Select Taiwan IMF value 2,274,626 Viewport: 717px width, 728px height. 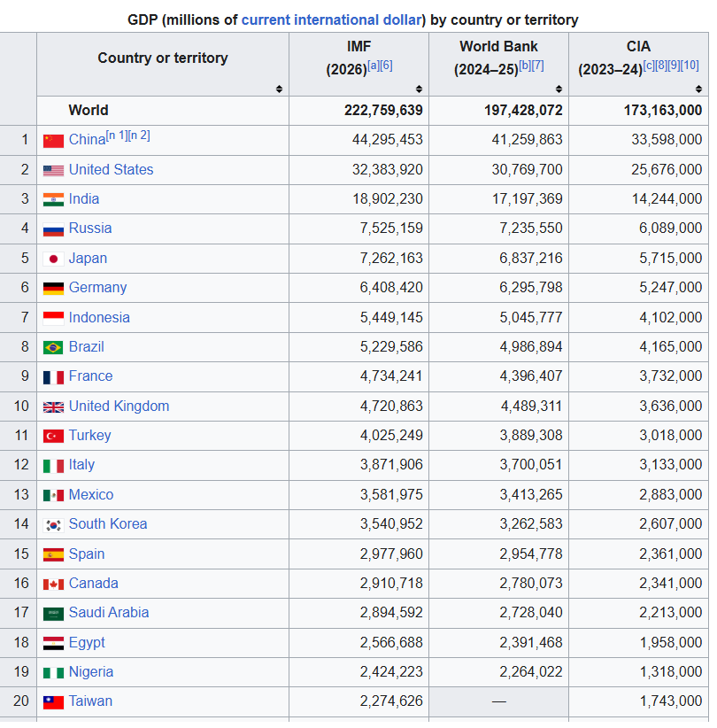tap(391, 701)
